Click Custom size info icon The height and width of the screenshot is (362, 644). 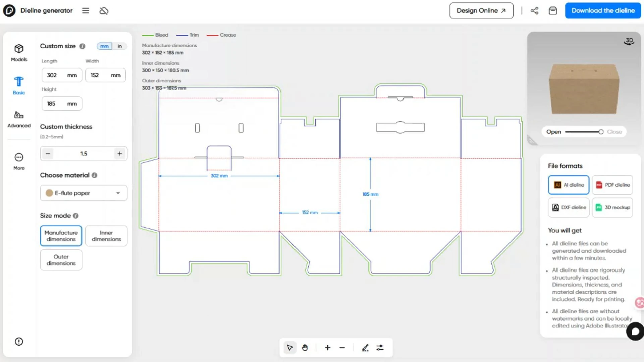[x=82, y=46]
